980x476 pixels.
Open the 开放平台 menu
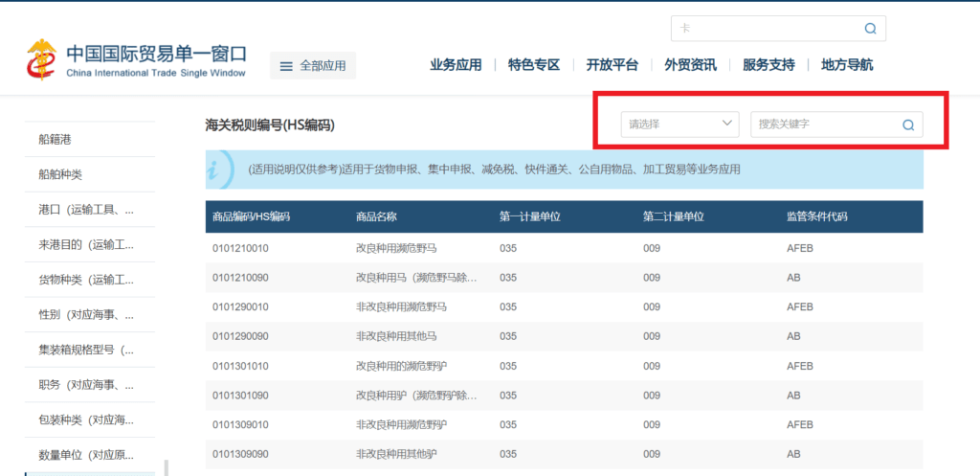click(x=612, y=65)
